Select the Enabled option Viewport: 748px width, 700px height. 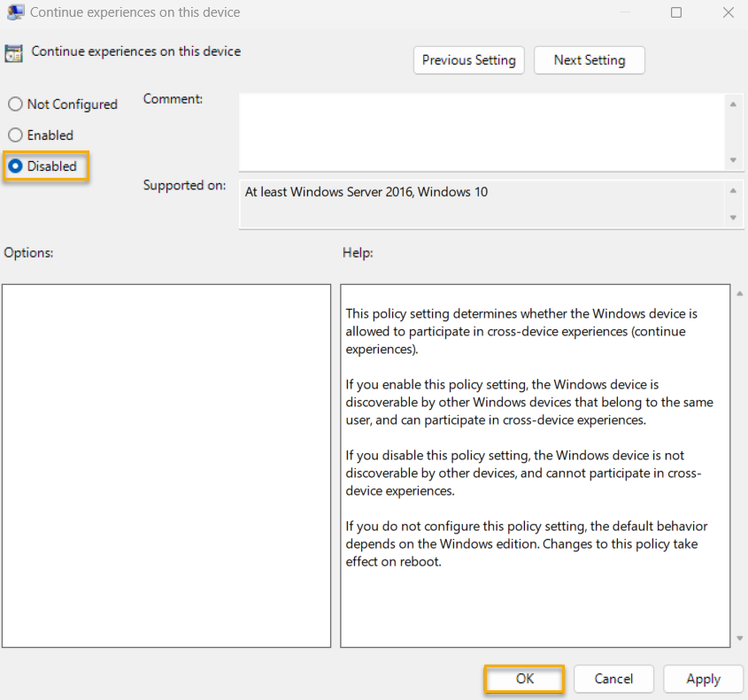pyautogui.click(x=14, y=135)
